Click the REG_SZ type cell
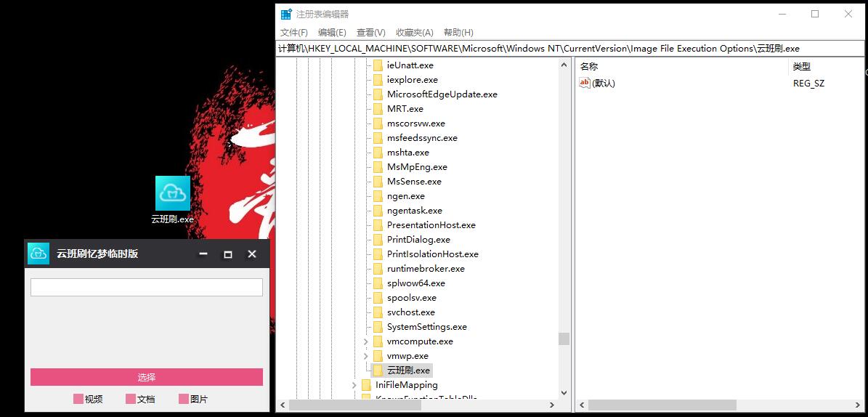The height and width of the screenshot is (417, 868). (808, 83)
